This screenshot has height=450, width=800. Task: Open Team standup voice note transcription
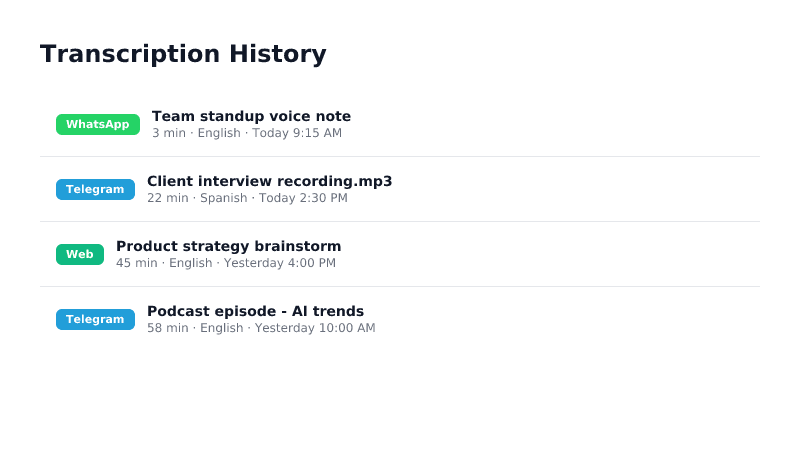point(251,116)
